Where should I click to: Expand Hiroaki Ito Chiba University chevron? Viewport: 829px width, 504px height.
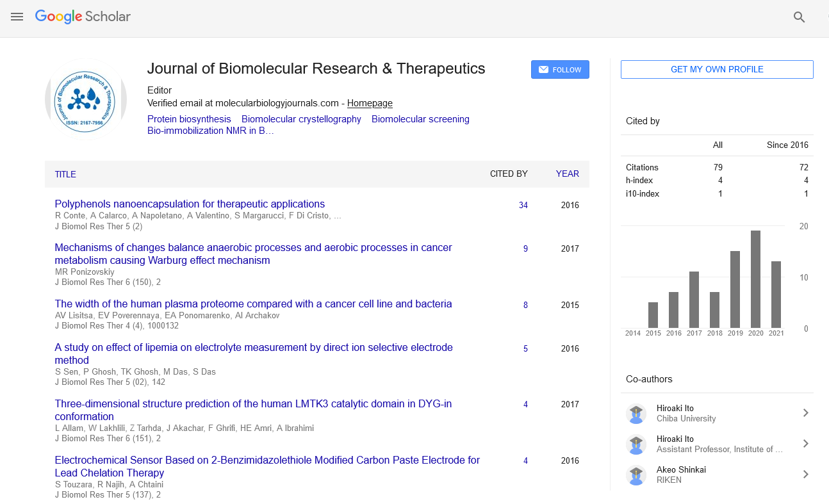point(805,414)
